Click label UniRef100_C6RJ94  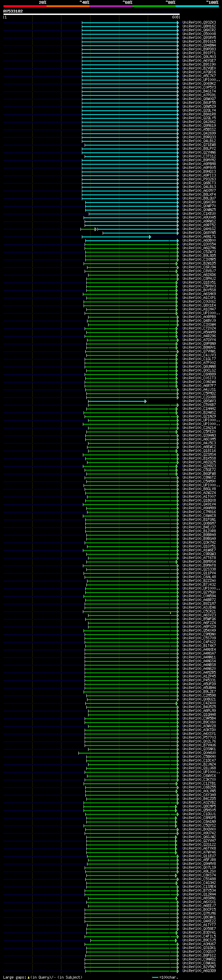pos(199,267)
